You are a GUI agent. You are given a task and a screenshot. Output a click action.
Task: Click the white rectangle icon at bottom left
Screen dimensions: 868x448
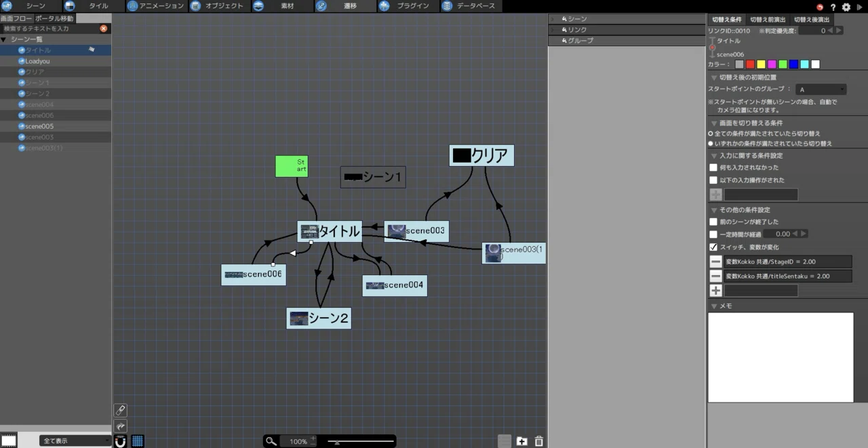9,441
